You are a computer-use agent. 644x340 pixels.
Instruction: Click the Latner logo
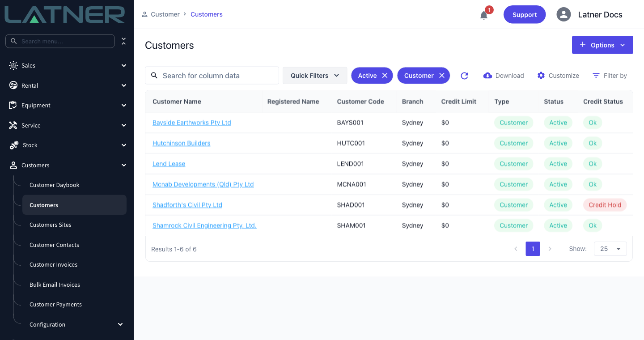coord(65,15)
